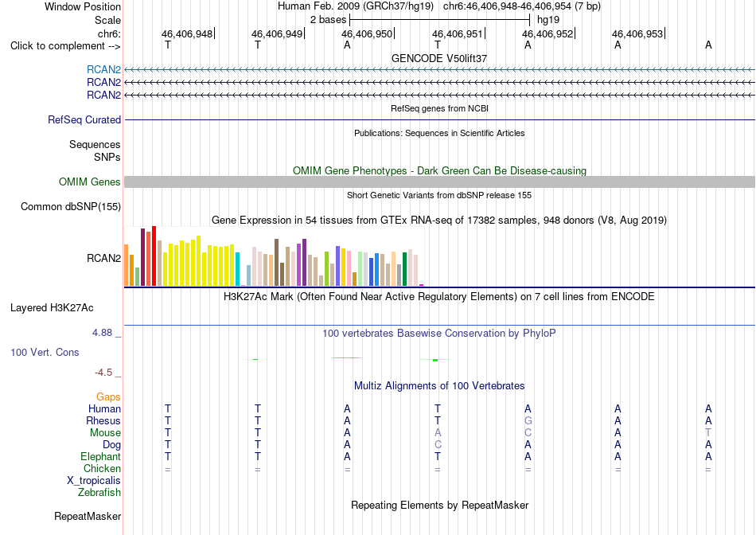Click the 'Human Feb. 2009 (GRCh37/hg19)' header text
The image size is (756, 535).
[356, 6]
